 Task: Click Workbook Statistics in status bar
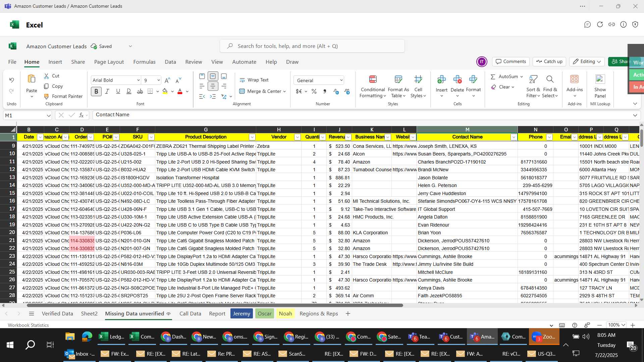28,325
